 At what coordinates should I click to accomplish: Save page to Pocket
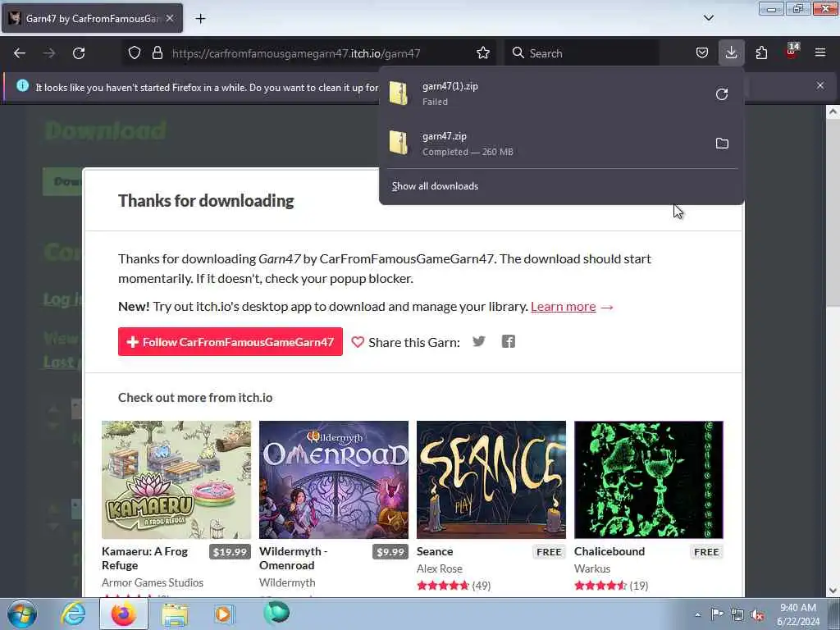702,53
